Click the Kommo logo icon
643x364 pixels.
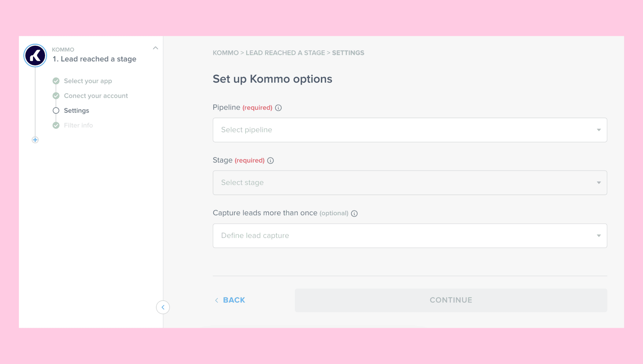pyautogui.click(x=35, y=55)
